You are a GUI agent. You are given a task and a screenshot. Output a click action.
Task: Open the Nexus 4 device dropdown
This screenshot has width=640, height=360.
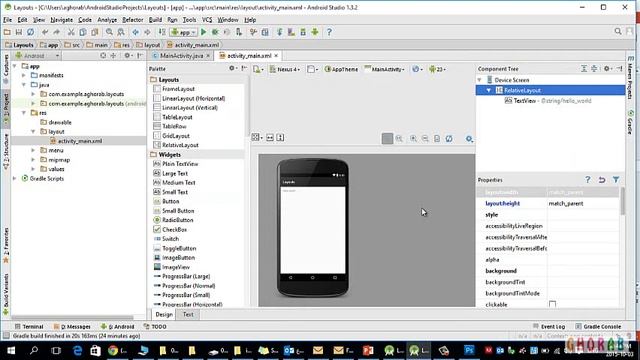point(285,69)
